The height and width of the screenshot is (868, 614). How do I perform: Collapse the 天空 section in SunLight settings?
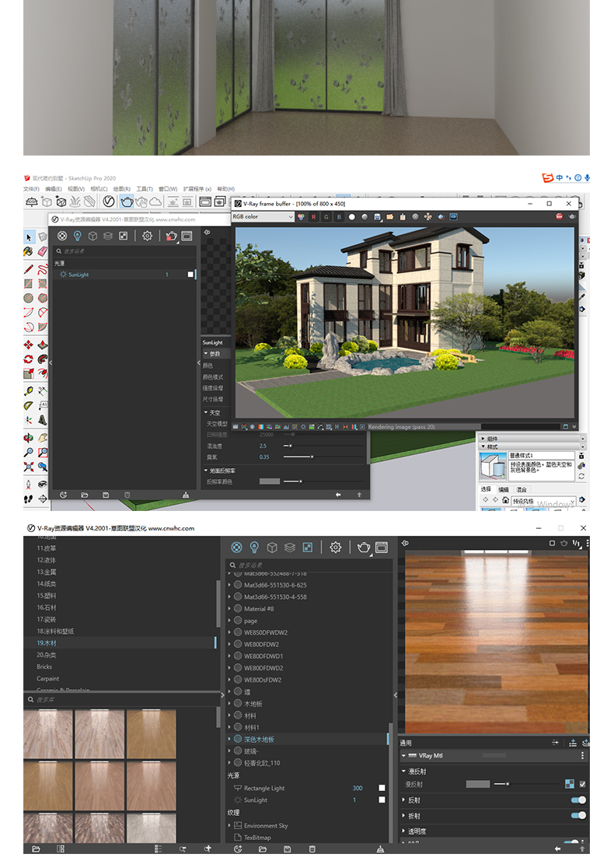click(206, 412)
